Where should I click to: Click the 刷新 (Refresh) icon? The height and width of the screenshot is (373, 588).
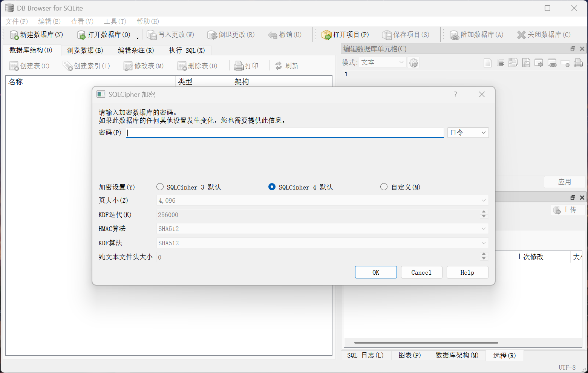point(279,66)
